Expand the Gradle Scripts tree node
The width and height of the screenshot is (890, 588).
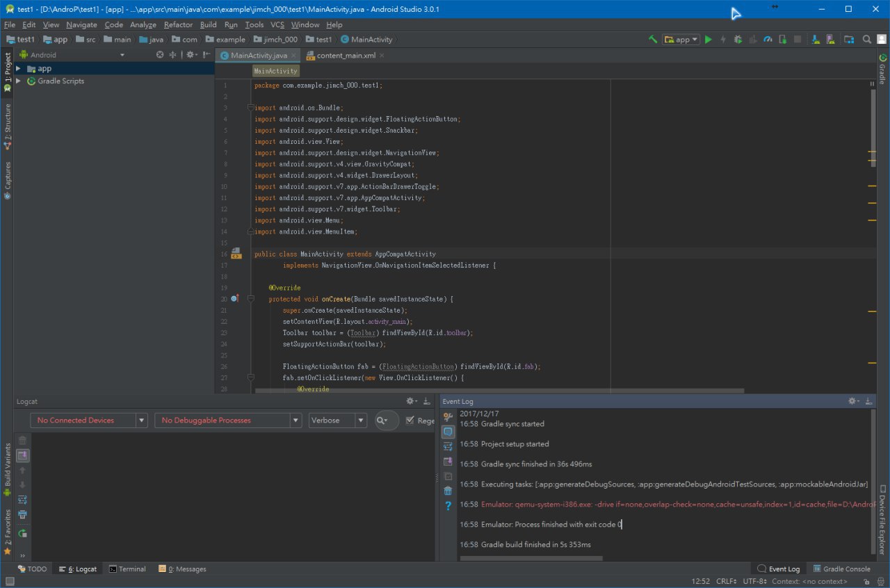[x=19, y=81]
